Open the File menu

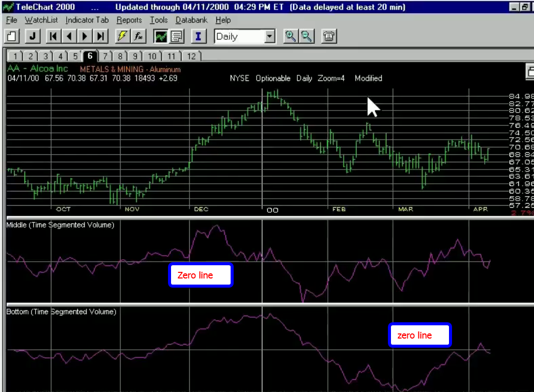[11, 20]
